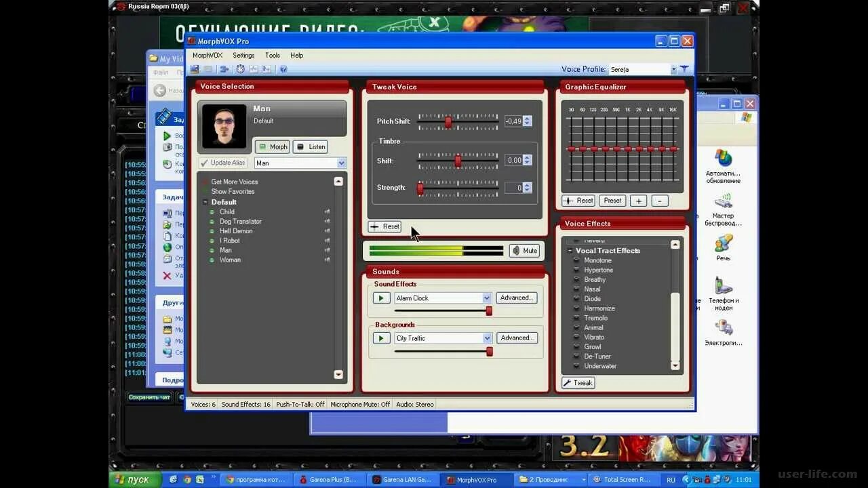Click the Timbre Strength slider handle

tap(420, 188)
